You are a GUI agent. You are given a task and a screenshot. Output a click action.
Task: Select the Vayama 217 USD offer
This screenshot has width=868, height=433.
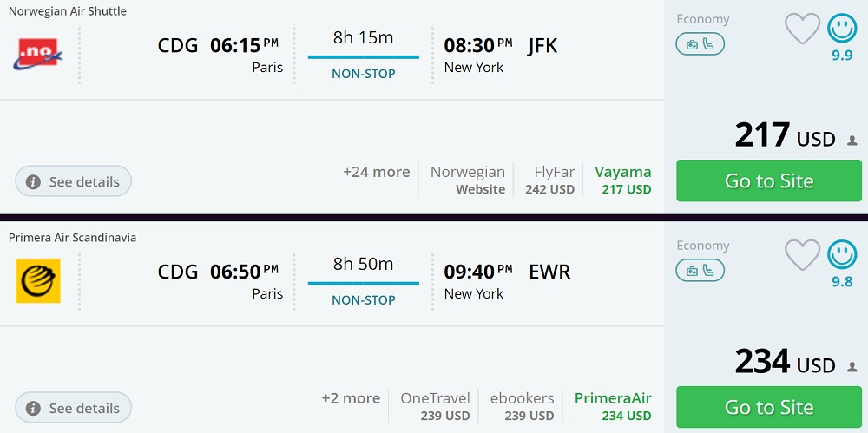(623, 180)
